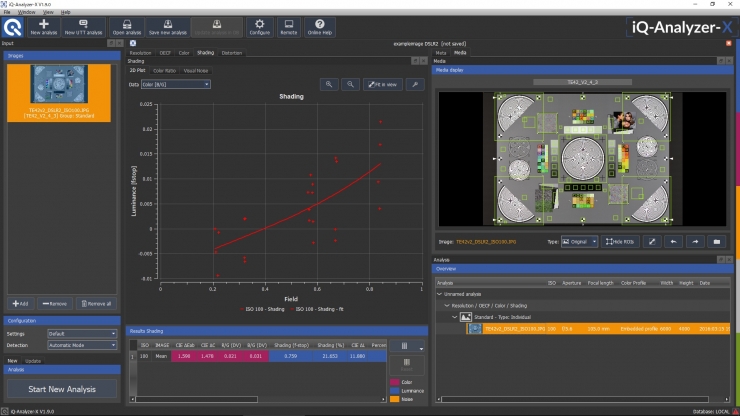This screenshot has width=740, height=416.
Task: Float the Analysis panel
Action: click(x=721, y=260)
